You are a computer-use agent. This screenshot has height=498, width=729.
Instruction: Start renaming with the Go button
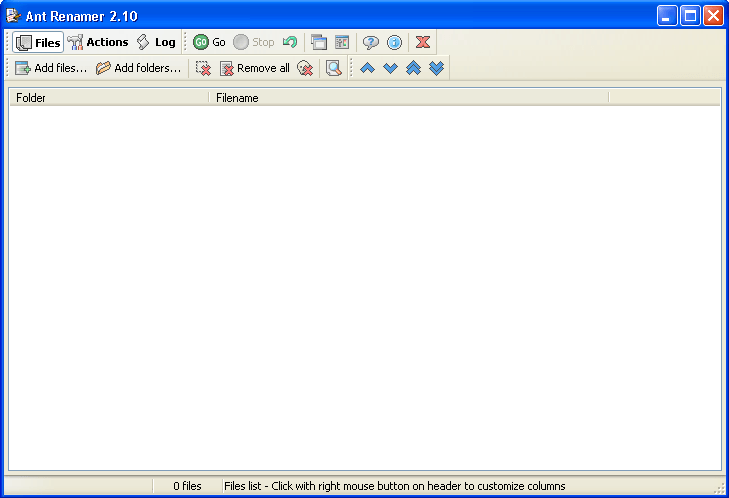point(209,42)
